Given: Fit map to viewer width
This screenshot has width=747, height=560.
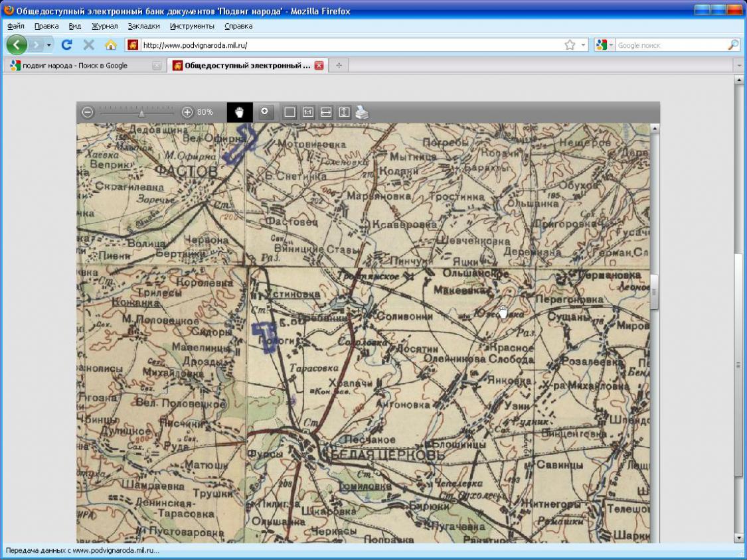Looking at the screenshot, I should point(325,112).
